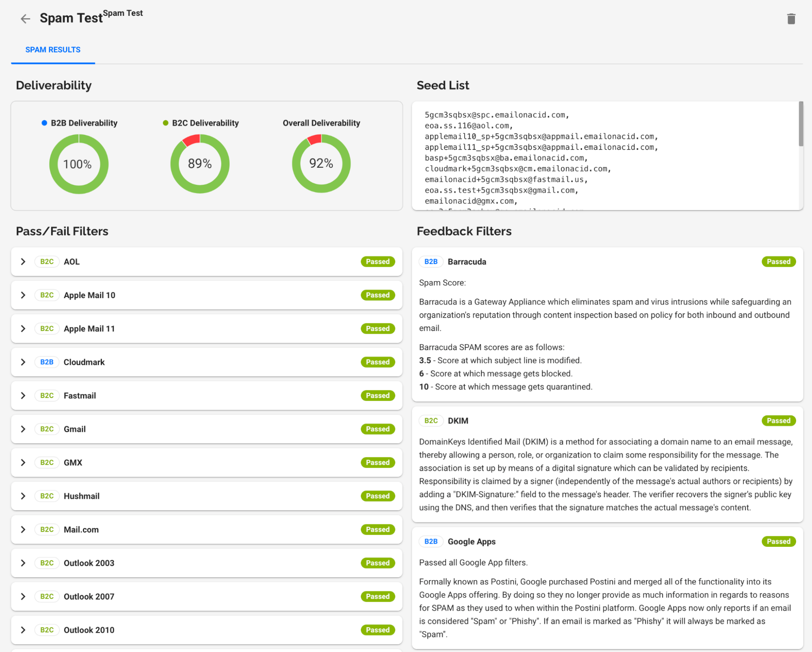Click the B2B badge beside Google Apps
The height and width of the screenshot is (652, 812).
[431, 542]
